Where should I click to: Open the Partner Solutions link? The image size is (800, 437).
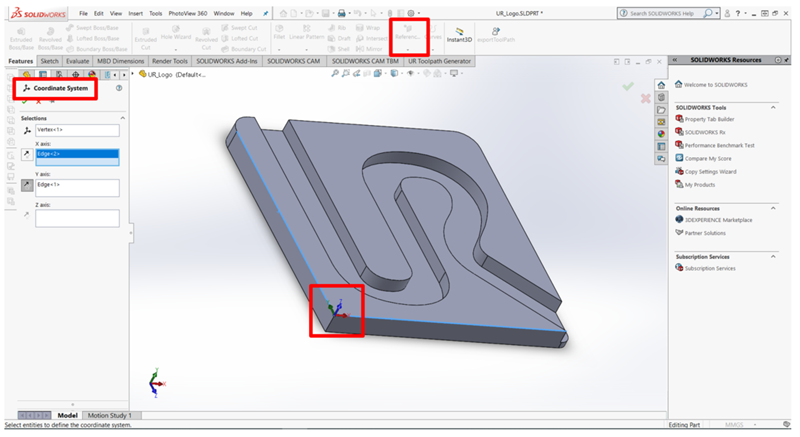coord(705,233)
